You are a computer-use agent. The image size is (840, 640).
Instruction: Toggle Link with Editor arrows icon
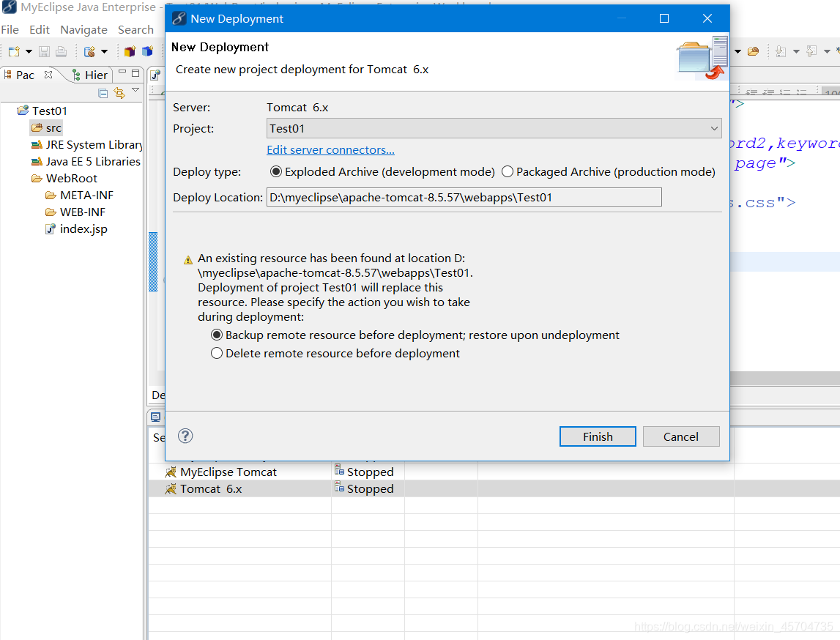[x=119, y=93]
